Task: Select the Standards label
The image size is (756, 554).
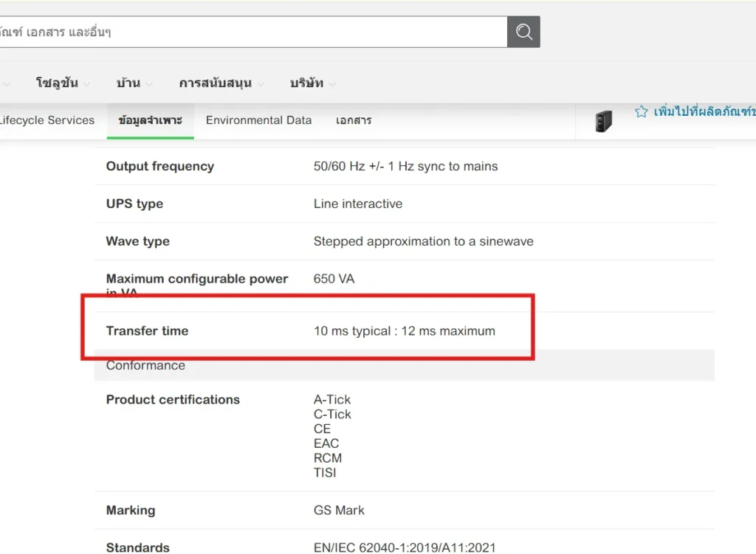Action: (138, 548)
